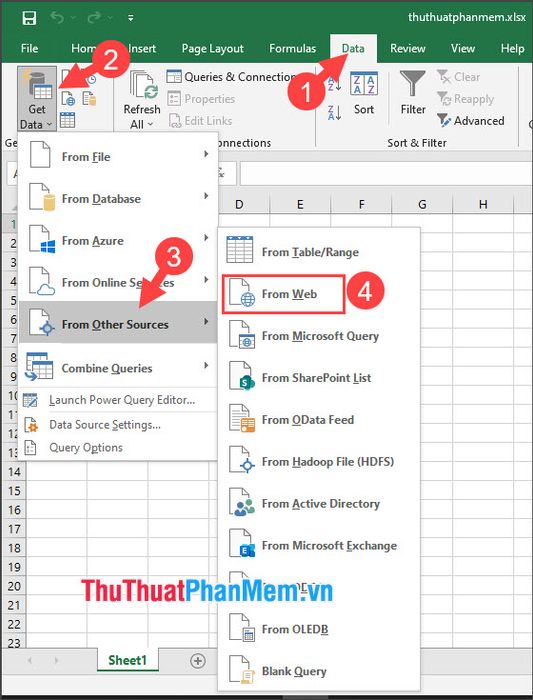Select row 20 header
Viewport: 533px width, 700px height.
(14, 586)
